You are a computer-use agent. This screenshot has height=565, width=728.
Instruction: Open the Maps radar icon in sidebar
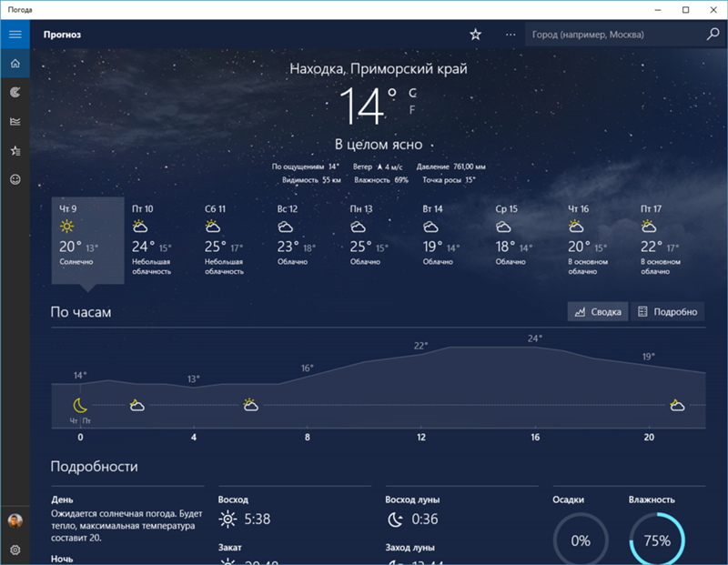point(15,92)
